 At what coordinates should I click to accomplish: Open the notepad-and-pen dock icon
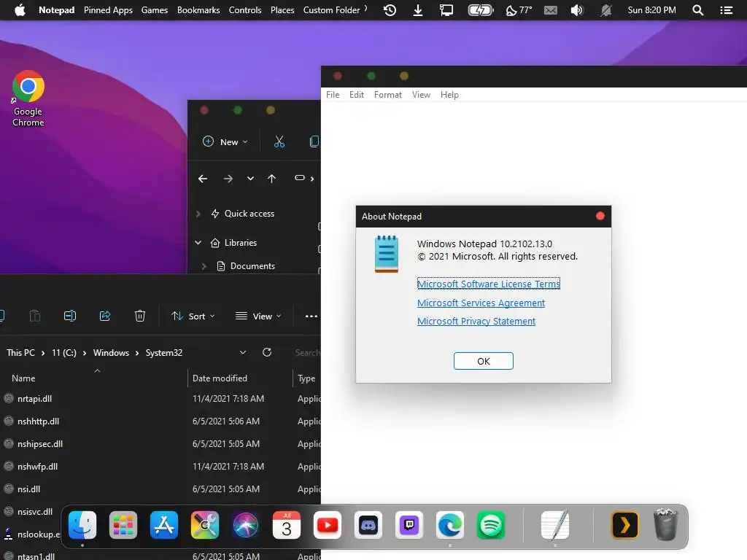tap(555, 525)
